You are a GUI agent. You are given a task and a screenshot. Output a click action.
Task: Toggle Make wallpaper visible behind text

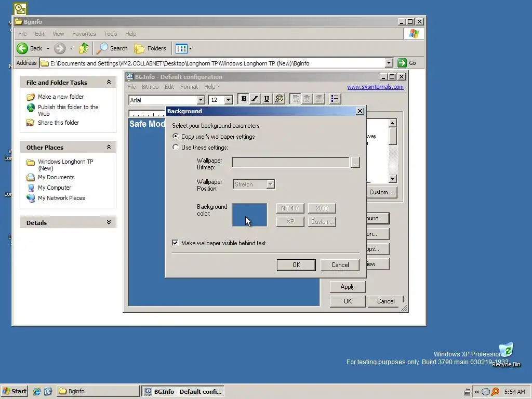[x=175, y=243]
